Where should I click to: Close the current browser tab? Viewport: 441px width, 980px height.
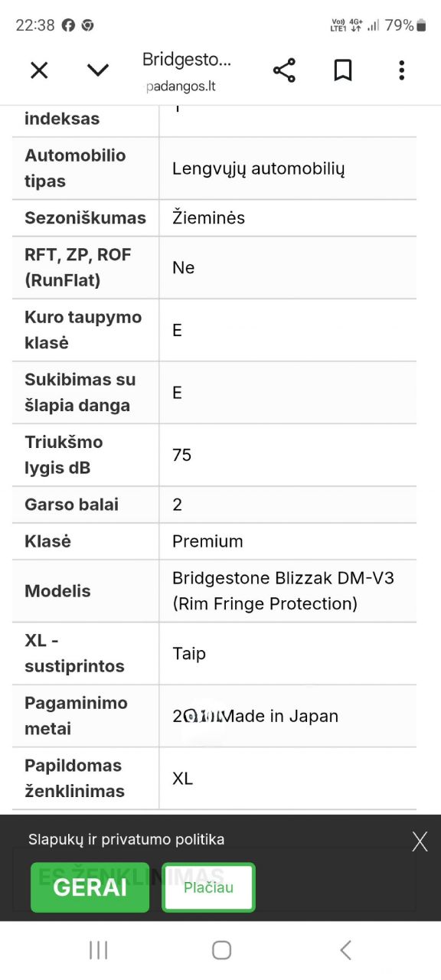click(38, 70)
